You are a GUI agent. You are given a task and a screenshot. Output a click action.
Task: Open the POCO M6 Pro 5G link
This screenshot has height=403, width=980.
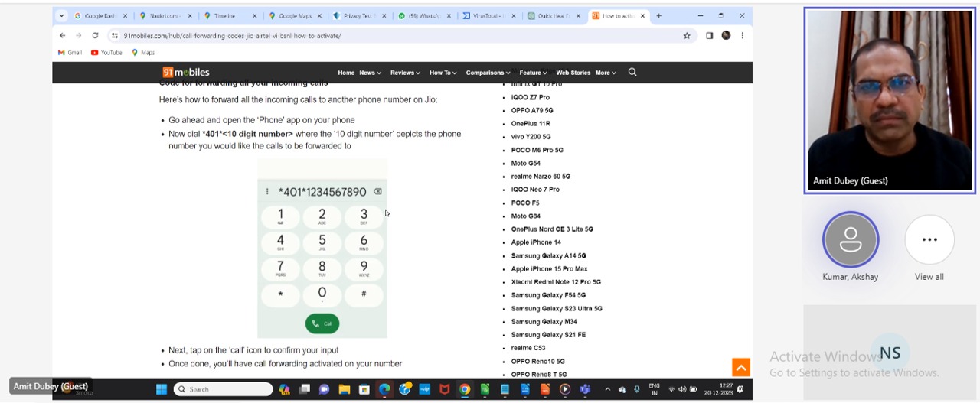click(x=537, y=150)
